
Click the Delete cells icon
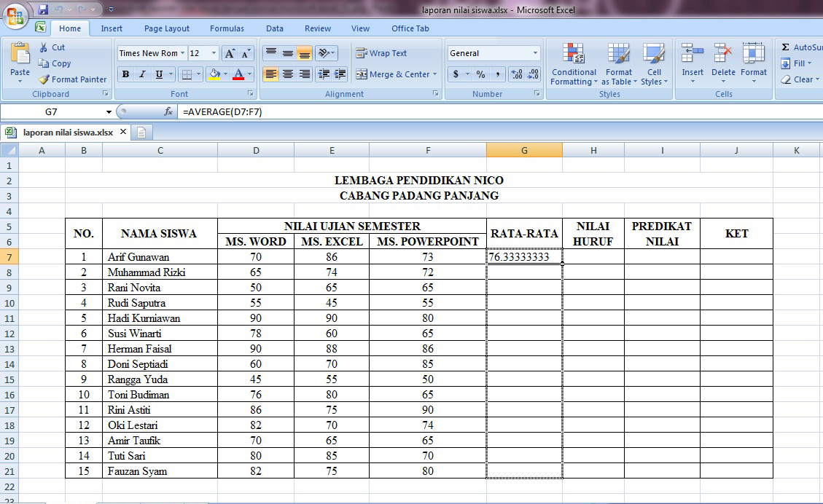723,53
